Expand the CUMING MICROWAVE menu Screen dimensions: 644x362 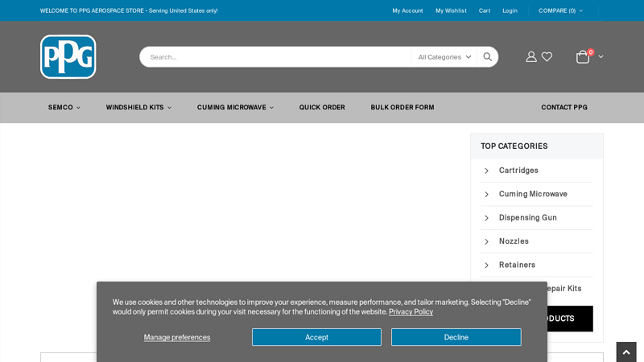(235, 107)
